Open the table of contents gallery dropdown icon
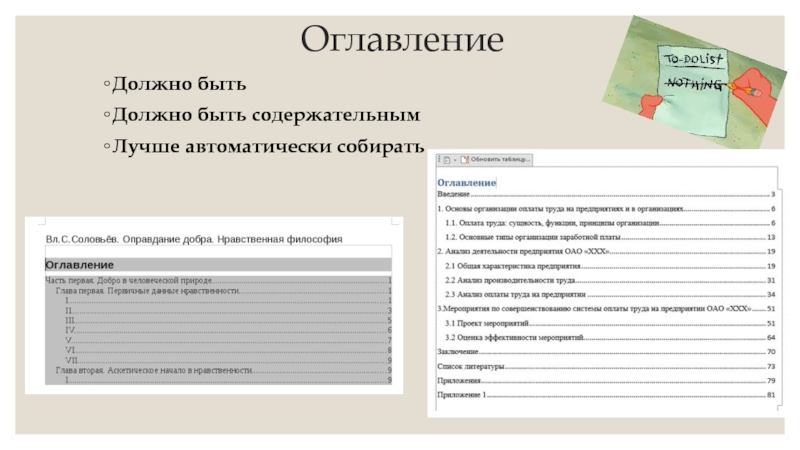Screen dimensions: 800x450 [449, 160]
